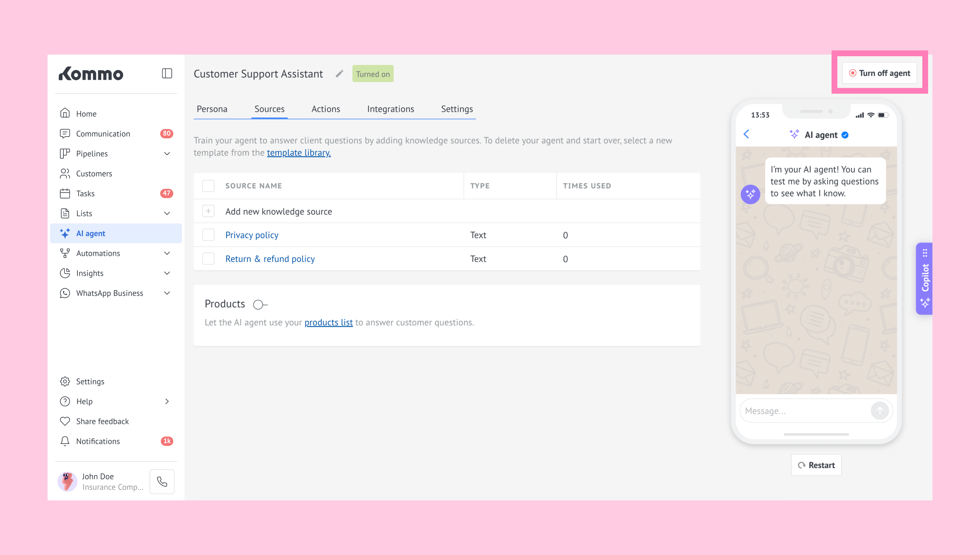This screenshot has height=555, width=980.
Task: Toggle the Products switch
Action: click(x=260, y=304)
